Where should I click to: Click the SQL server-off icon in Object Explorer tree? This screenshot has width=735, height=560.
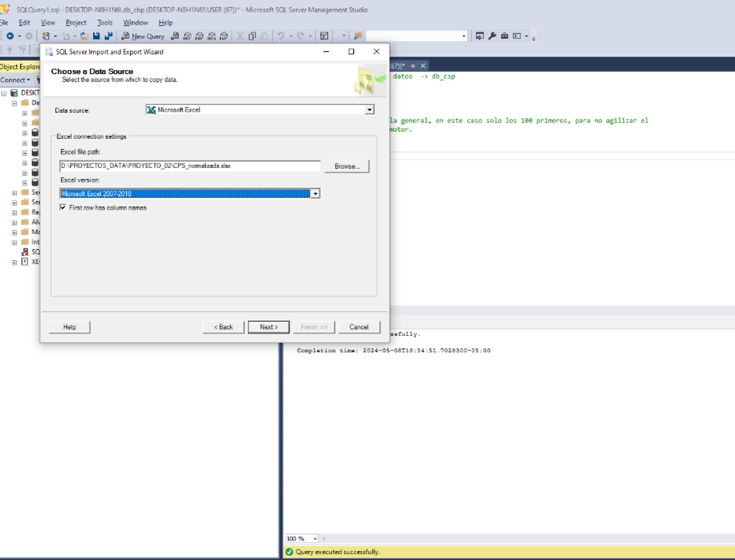pyautogui.click(x=25, y=252)
